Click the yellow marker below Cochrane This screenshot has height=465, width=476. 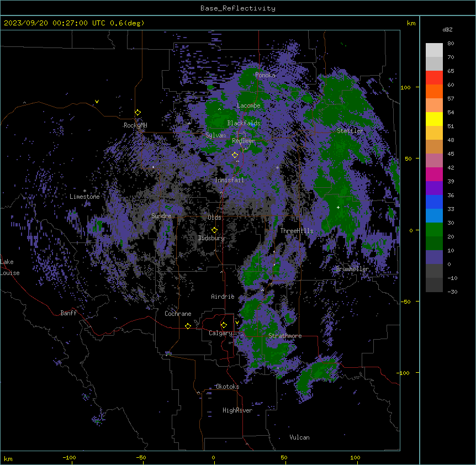(x=188, y=326)
